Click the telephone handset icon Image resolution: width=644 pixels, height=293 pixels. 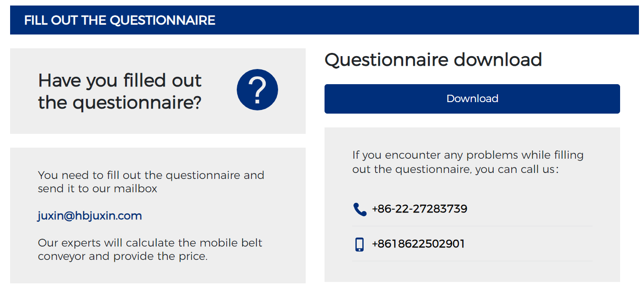[359, 210]
